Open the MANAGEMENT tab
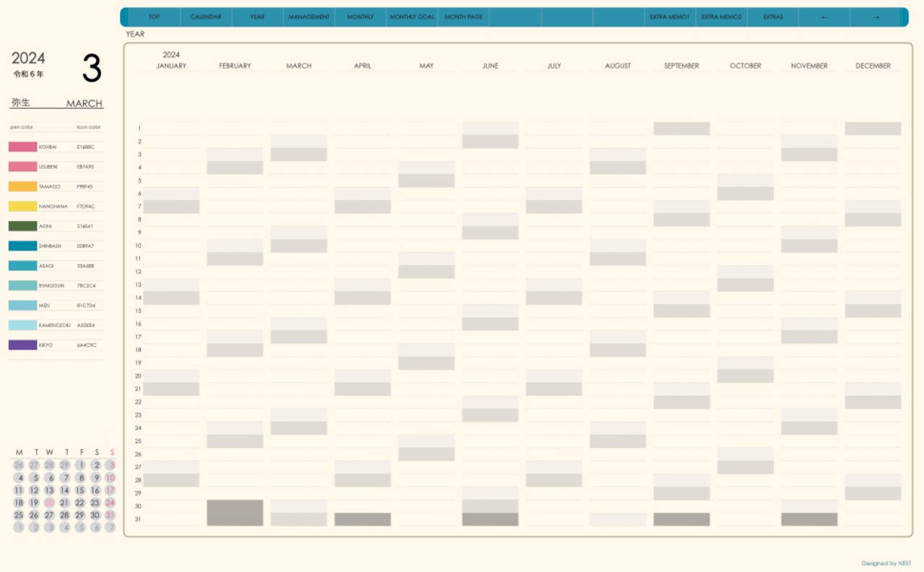924x572 pixels. [309, 17]
